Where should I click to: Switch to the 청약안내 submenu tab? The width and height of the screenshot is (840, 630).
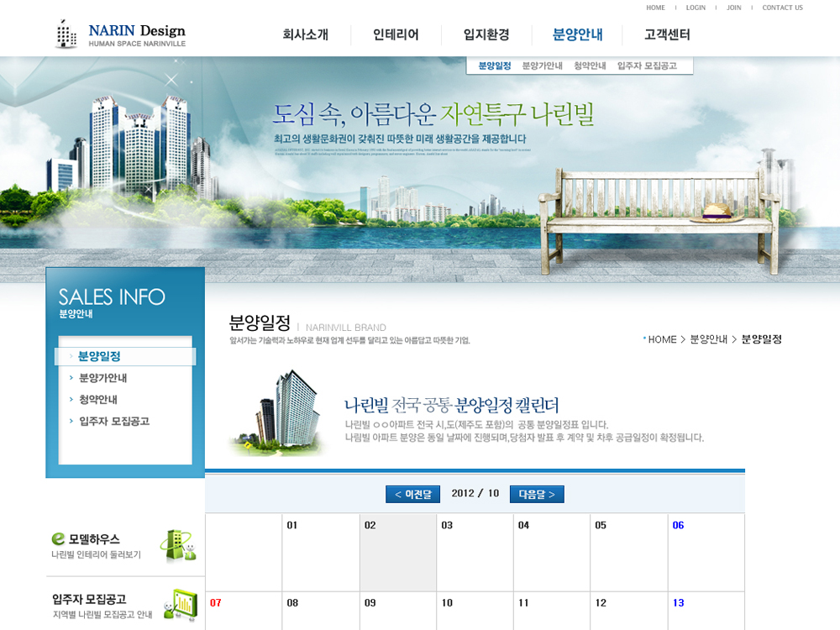tap(590, 66)
